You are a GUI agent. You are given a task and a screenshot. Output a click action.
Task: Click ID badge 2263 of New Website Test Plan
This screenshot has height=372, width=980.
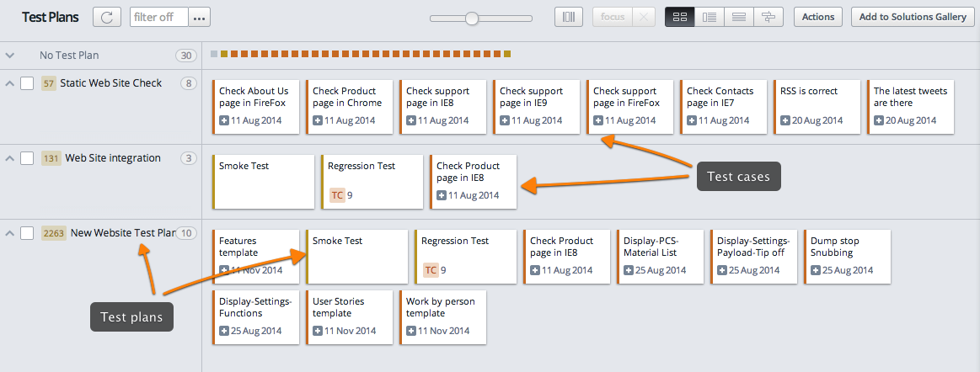point(53,233)
